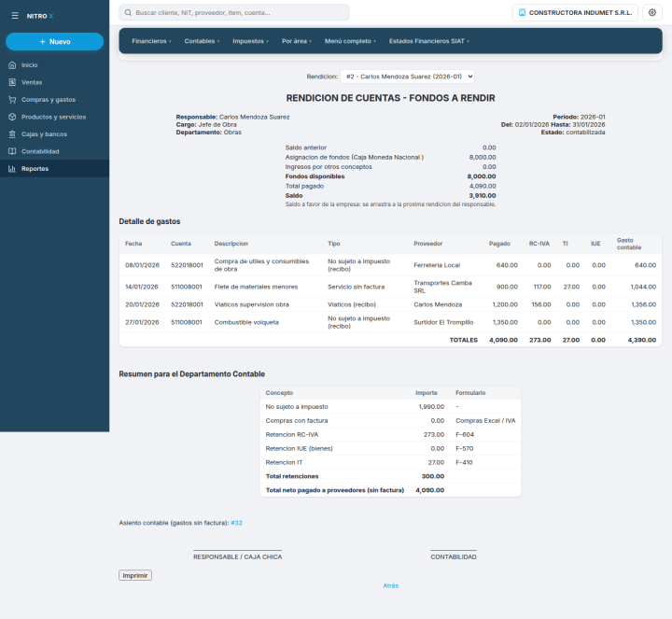Open settings via the gear icon
This screenshot has width=672, height=619.
click(651, 12)
